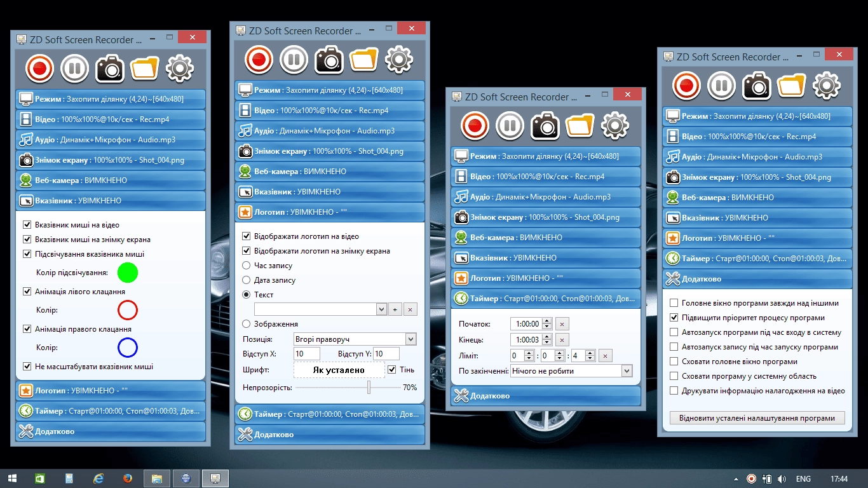868x488 pixels.
Task: Toggle 'Не масштабувати вказівник миші' checkbox
Action: click(27, 367)
